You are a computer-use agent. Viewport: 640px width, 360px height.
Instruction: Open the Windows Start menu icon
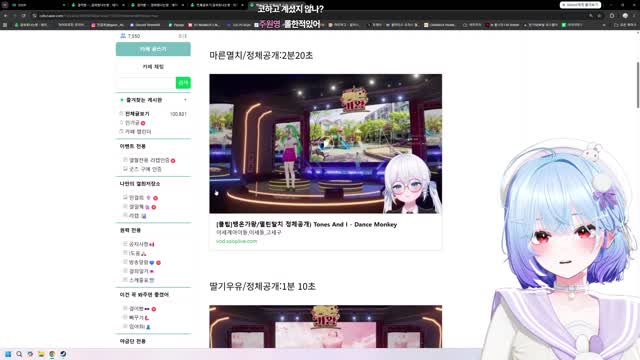tap(8, 354)
